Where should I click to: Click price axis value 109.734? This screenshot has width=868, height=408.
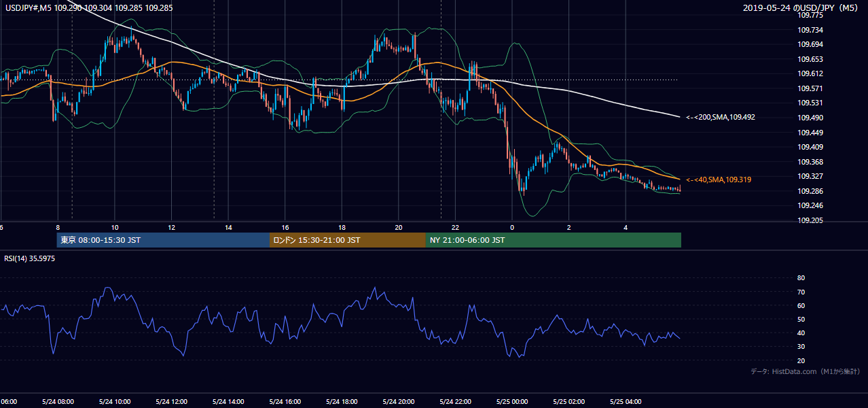pos(810,30)
